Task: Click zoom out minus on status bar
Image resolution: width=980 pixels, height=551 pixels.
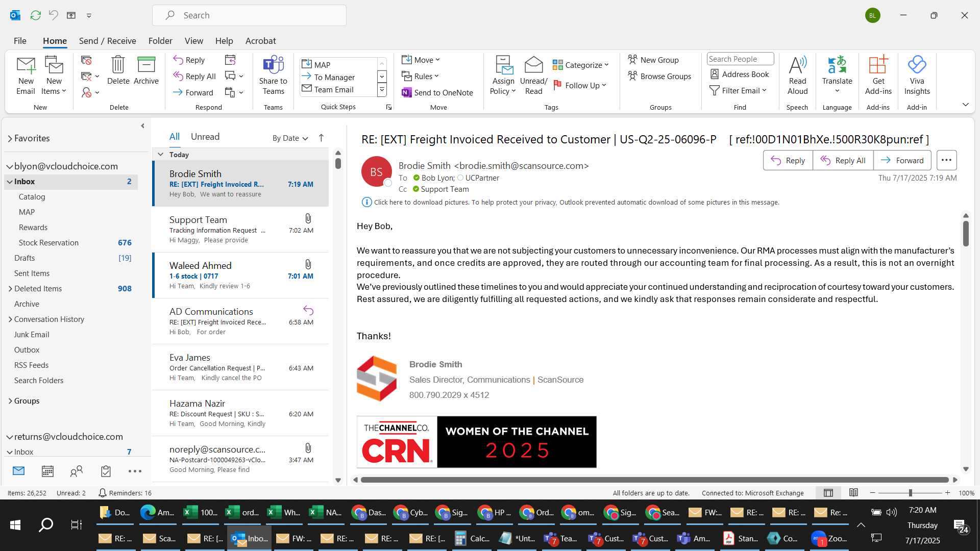Action: point(872,493)
